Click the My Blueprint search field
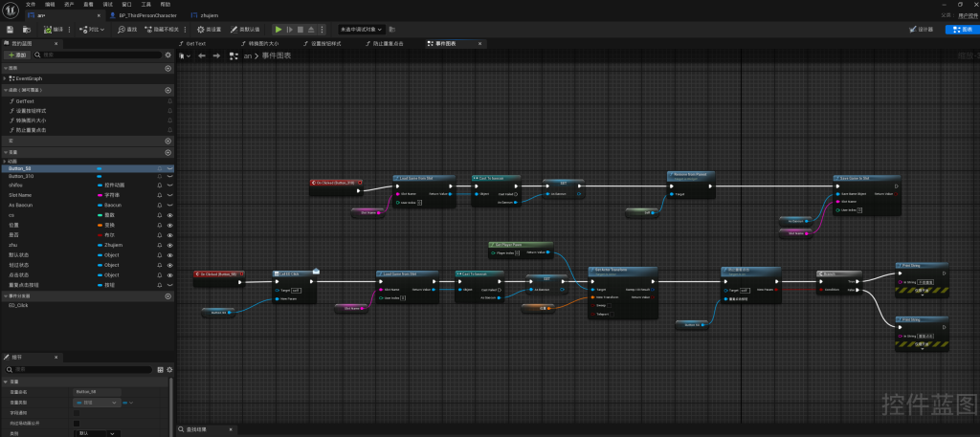Screen dimensions: 980x437 (x=96, y=55)
